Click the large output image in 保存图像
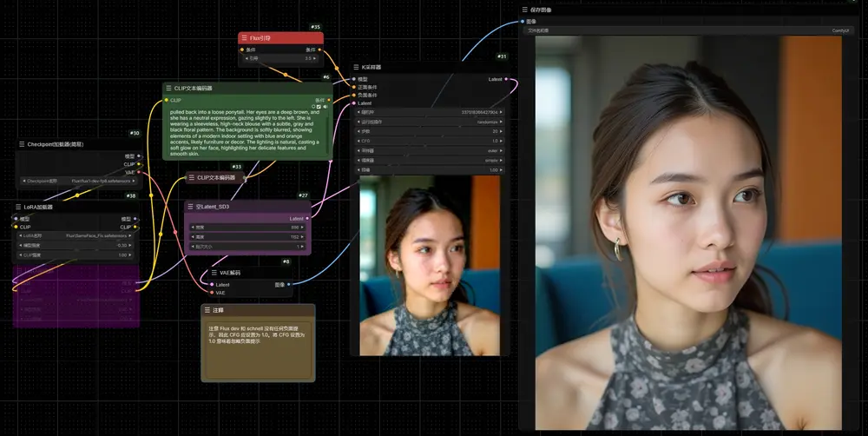 [x=688, y=233]
